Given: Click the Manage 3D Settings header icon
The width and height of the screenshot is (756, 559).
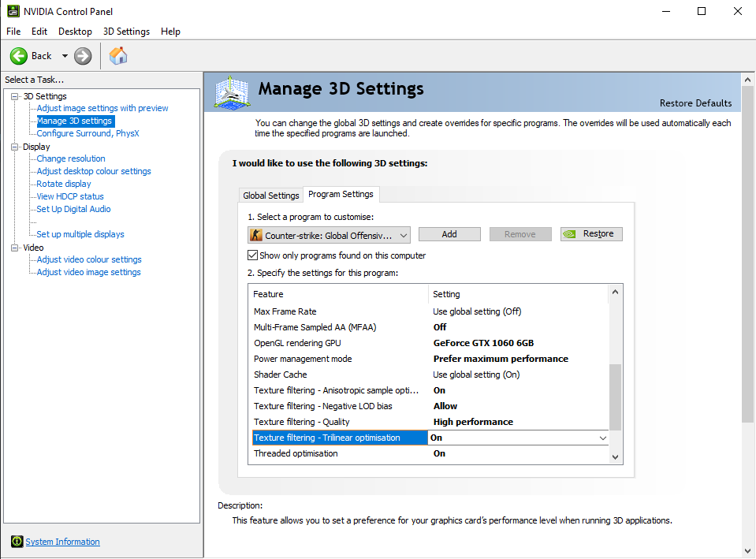Looking at the screenshot, I should (x=233, y=93).
